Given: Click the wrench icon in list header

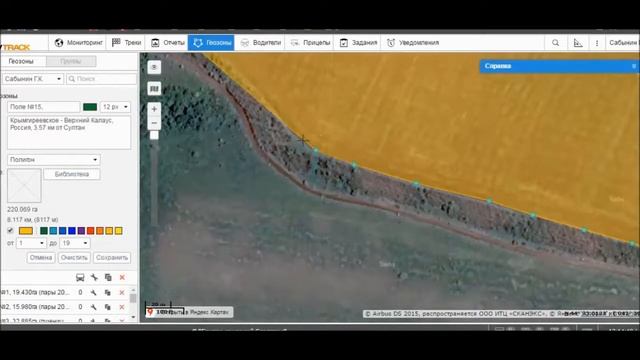Looking at the screenshot, I should (x=94, y=278).
